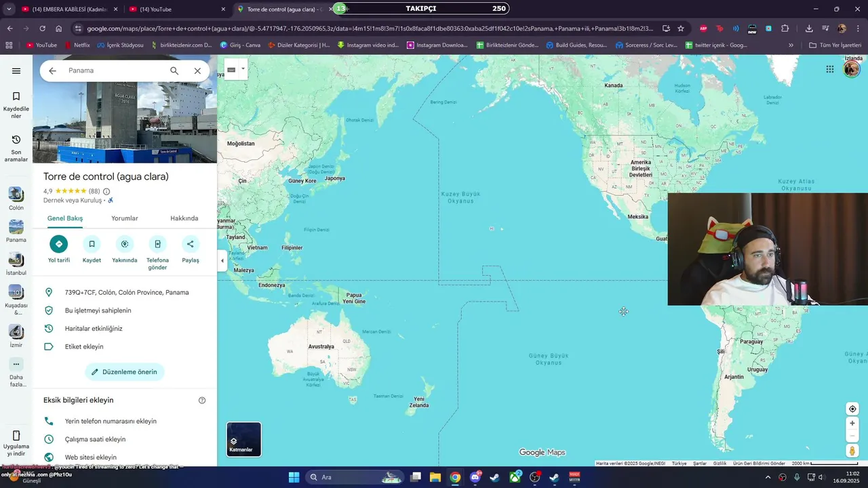The image size is (868, 488).
Task: Open Kaydedilenler saved places
Action: click(16, 105)
